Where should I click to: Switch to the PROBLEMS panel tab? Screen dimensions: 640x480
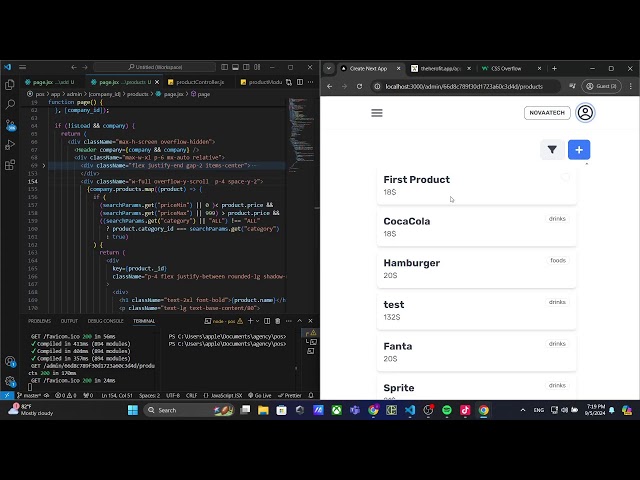tap(40, 321)
